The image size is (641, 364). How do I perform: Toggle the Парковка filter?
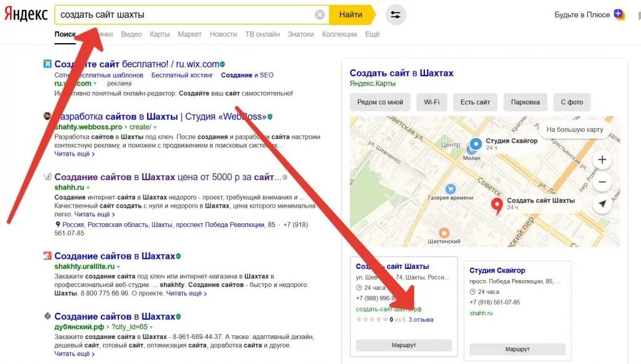coord(525,102)
